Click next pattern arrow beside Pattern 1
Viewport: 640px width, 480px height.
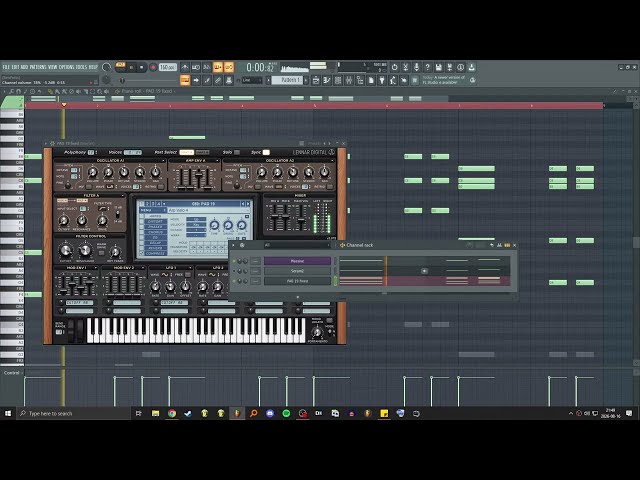click(306, 80)
